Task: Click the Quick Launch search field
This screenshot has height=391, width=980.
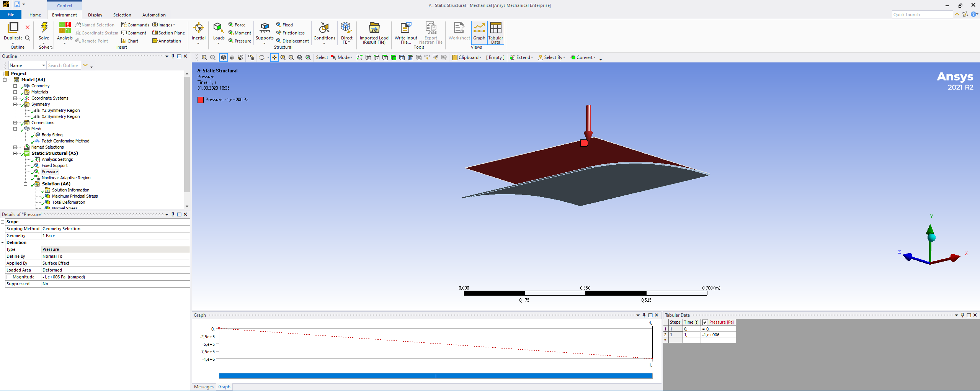Action: (921, 15)
